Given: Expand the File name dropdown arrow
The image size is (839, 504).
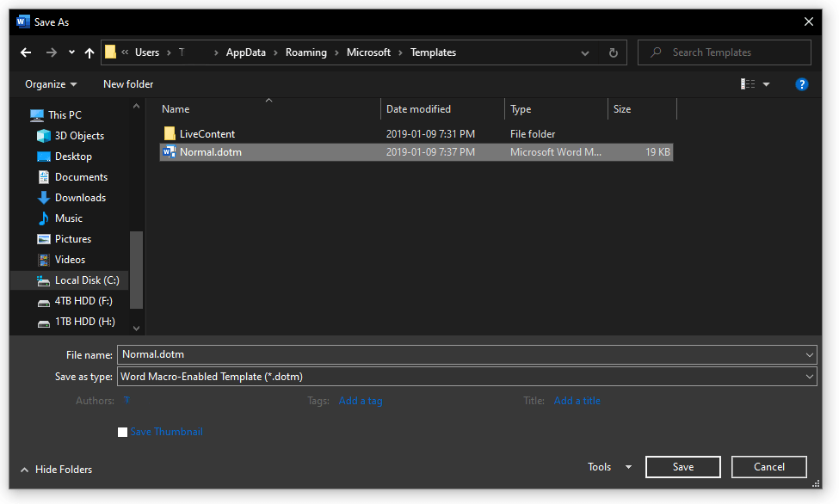Looking at the screenshot, I should (x=810, y=354).
